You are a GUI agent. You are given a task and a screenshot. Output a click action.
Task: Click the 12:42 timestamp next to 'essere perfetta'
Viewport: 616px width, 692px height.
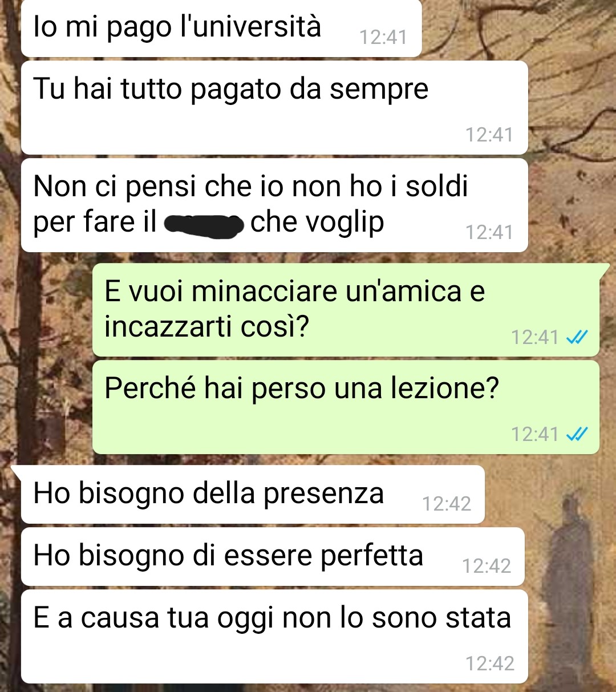(x=487, y=566)
